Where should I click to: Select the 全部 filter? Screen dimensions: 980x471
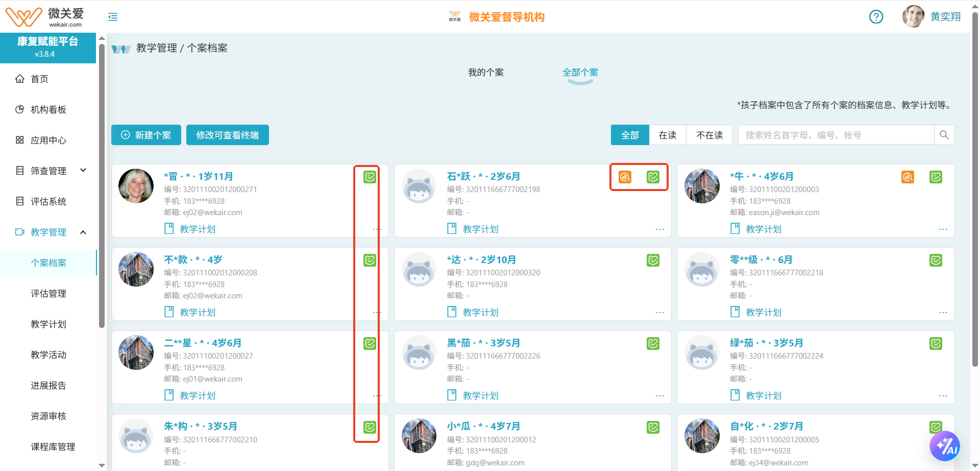pyautogui.click(x=629, y=135)
